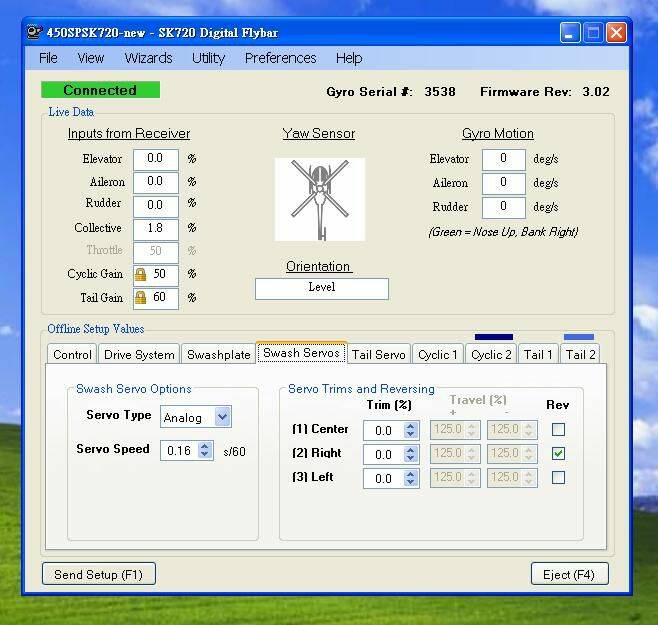
Task: Click the Collective value field showing 1.8
Action: click(x=156, y=229)
